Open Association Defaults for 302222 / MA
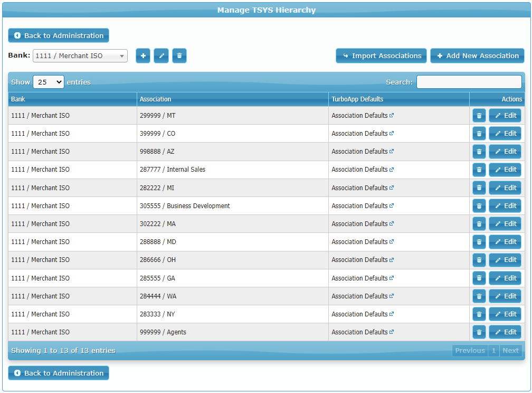 [x=363, y=224]
